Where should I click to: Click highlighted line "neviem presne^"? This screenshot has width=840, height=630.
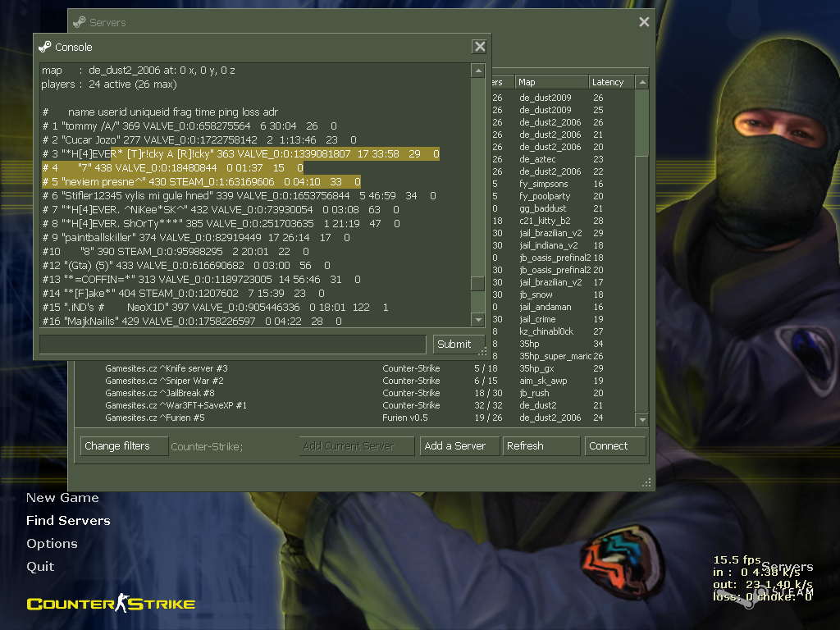point(202,181)
